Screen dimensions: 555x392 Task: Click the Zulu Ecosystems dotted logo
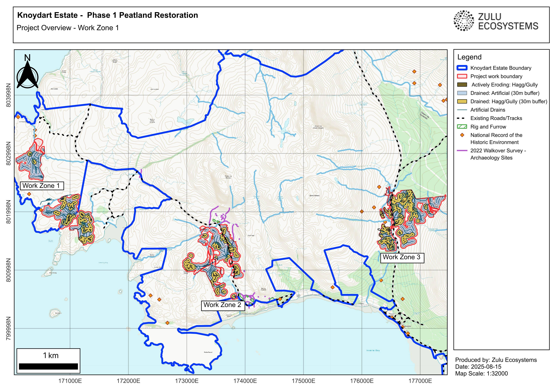click(x=464, y=21)
